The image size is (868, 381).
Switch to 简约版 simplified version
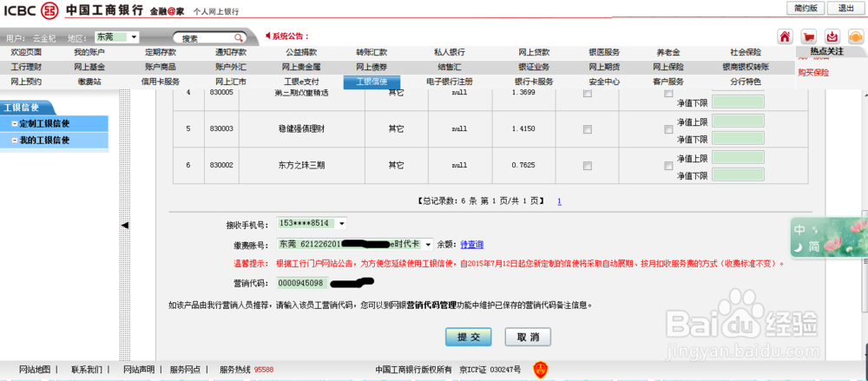[x=806, y=8]
